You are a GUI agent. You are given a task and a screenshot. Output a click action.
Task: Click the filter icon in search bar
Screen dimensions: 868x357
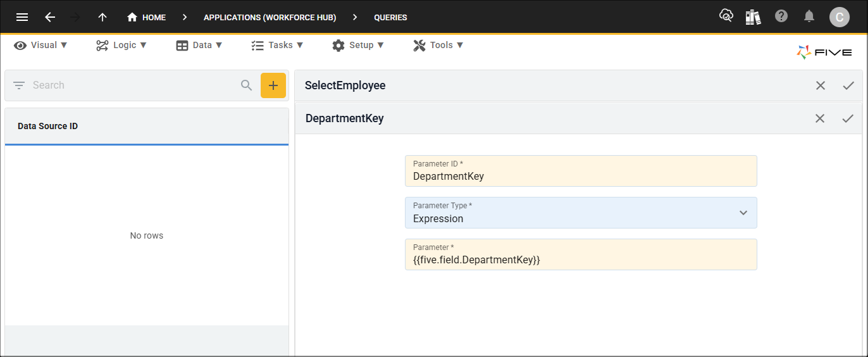(19, 85)
